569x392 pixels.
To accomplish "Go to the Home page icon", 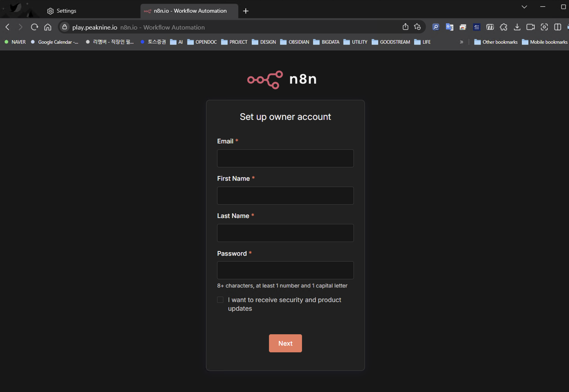I will coord(48,27).
